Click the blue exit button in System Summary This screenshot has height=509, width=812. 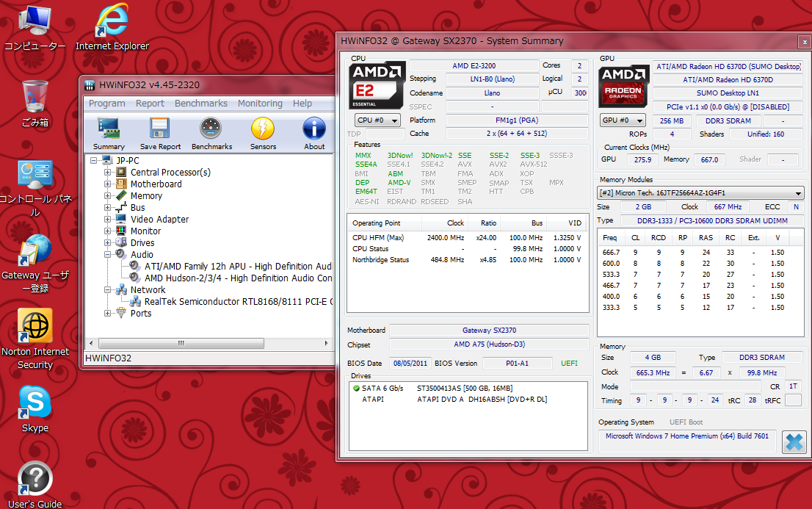point(794,441)
